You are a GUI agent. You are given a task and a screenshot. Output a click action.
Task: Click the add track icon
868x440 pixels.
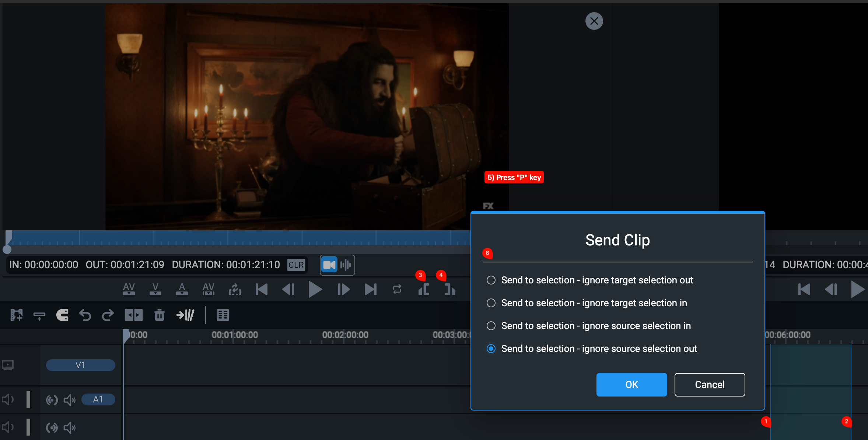pyautogui.click(x=17, y=315)
